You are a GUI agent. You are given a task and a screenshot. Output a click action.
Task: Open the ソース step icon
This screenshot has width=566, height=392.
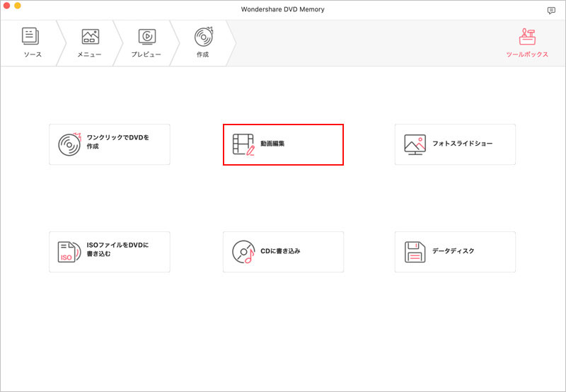click(x=30, y=37)
